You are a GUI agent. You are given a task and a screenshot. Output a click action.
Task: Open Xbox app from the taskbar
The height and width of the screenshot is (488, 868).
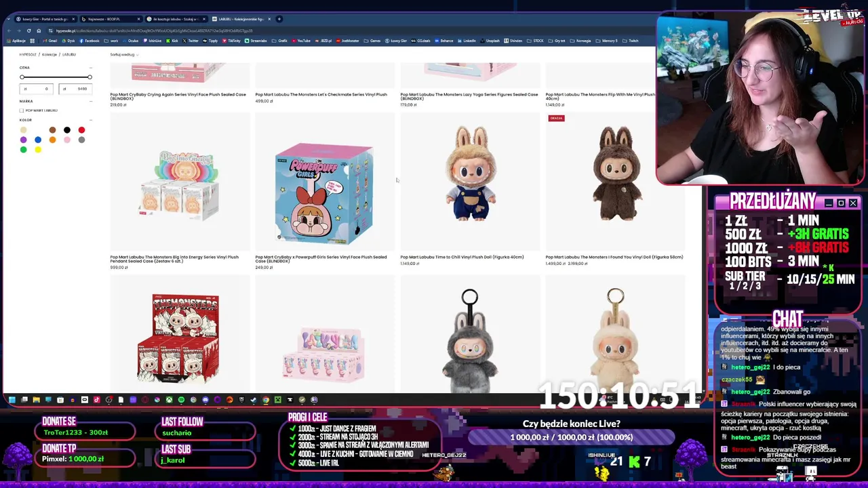(169, 400)
